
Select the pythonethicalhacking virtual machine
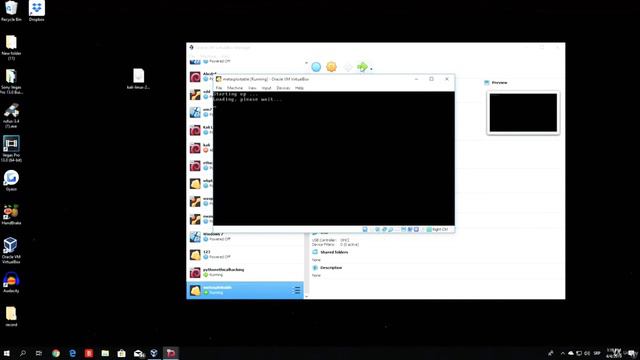pos(245,272)
